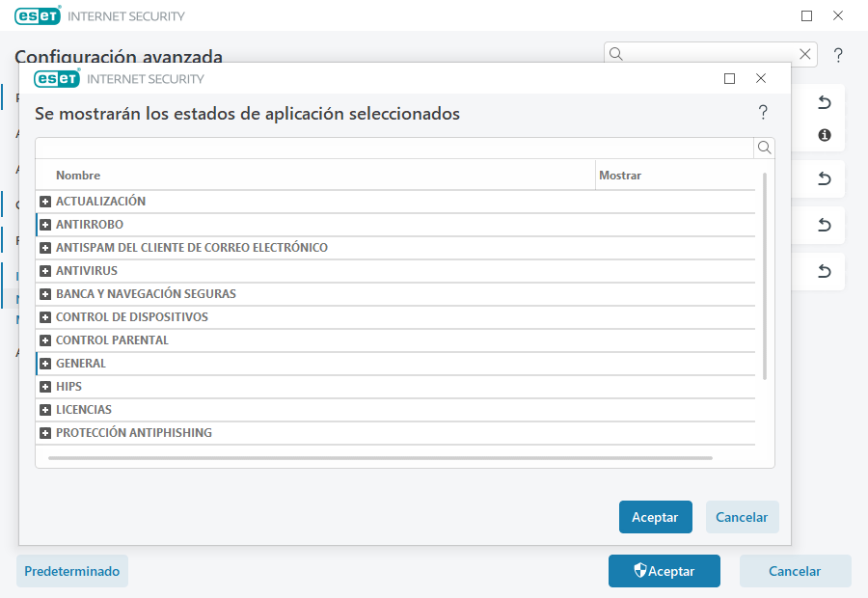Expand the ANTIRROBO category
This screenshot has width=868, height=598.
45,225
